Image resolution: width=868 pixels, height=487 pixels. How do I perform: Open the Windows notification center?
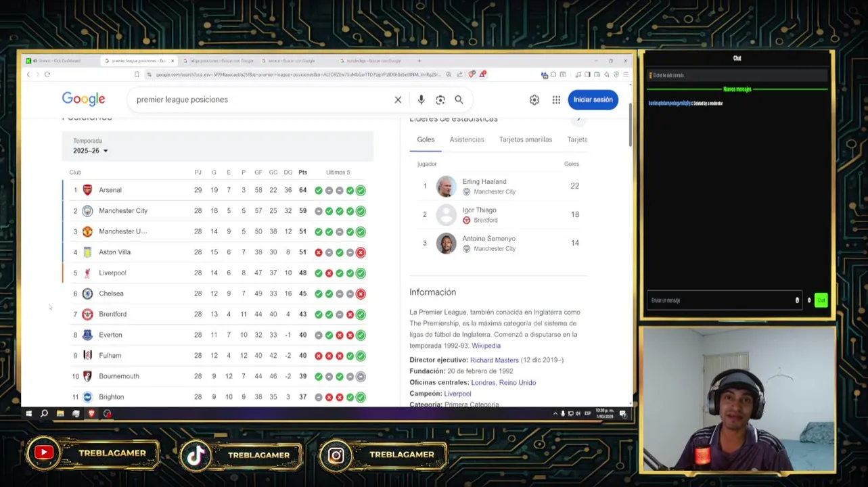(622, 413)
